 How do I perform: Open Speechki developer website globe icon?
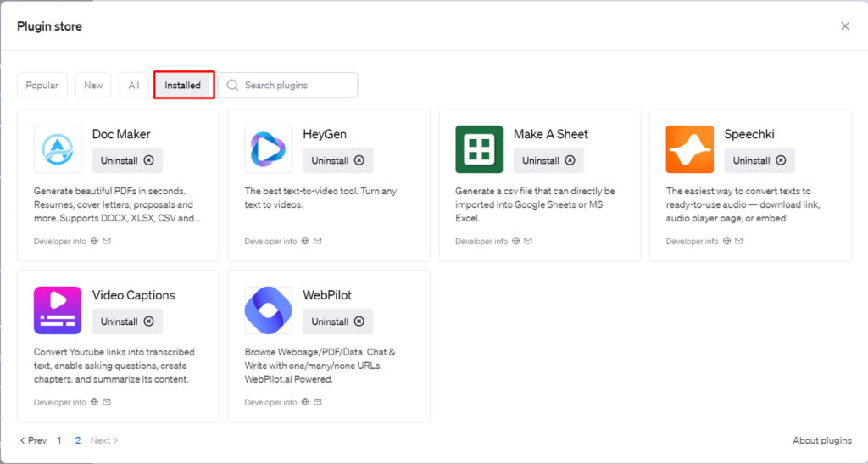click(726, 242)
